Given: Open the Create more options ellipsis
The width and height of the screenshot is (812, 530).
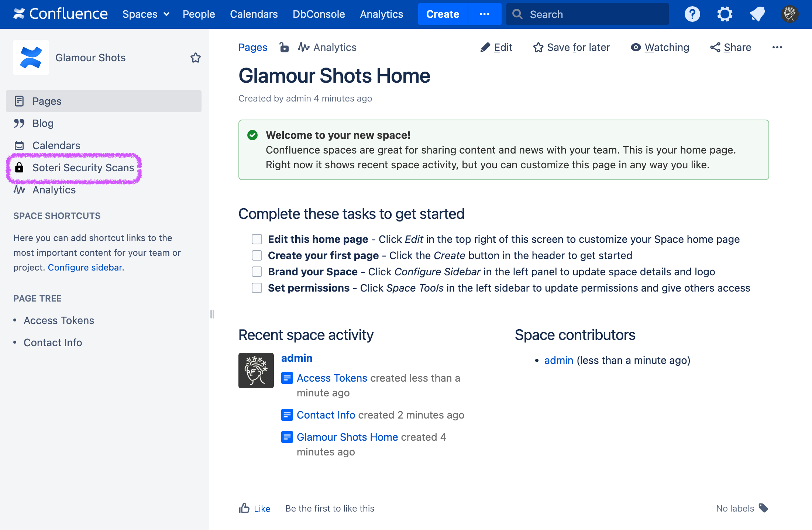Looking at the screenshot, I should [484, 14].
